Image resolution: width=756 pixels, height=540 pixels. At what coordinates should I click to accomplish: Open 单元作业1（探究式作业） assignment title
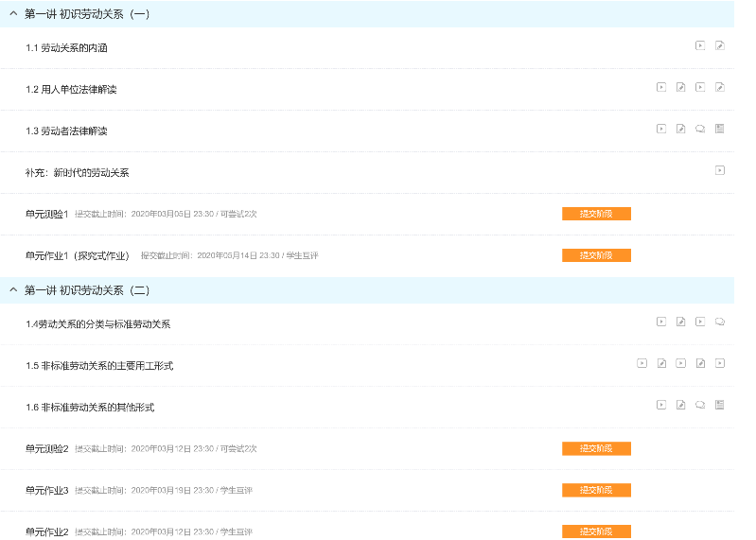pos(78,255)
